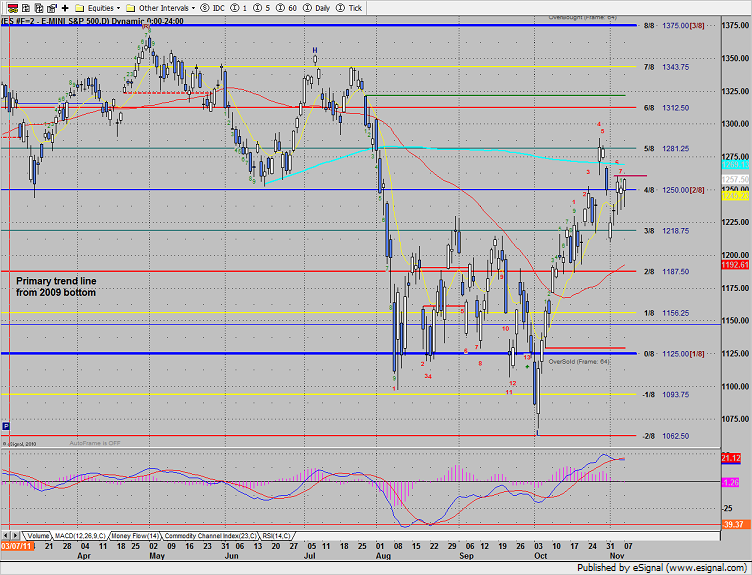Click the OverSold (Frame: 64) label
Image resolution: width=752 pixels, height=575 pixels.
point(579,362)
